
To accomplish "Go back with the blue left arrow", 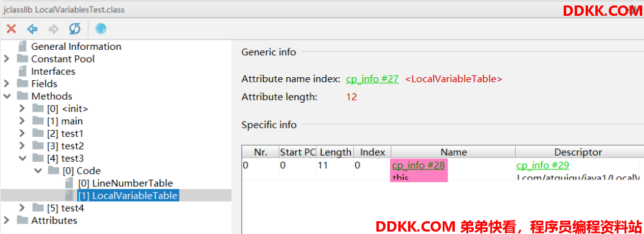I will coord(32,29).
